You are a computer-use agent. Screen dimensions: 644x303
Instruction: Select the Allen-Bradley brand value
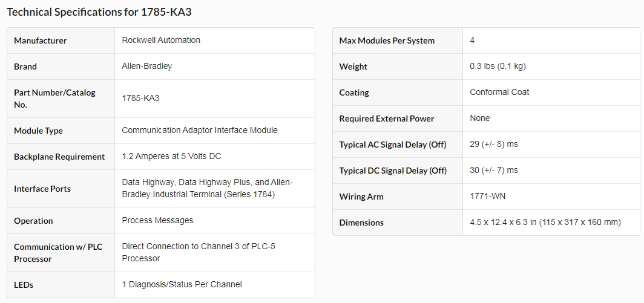click(x=146, y=66)
